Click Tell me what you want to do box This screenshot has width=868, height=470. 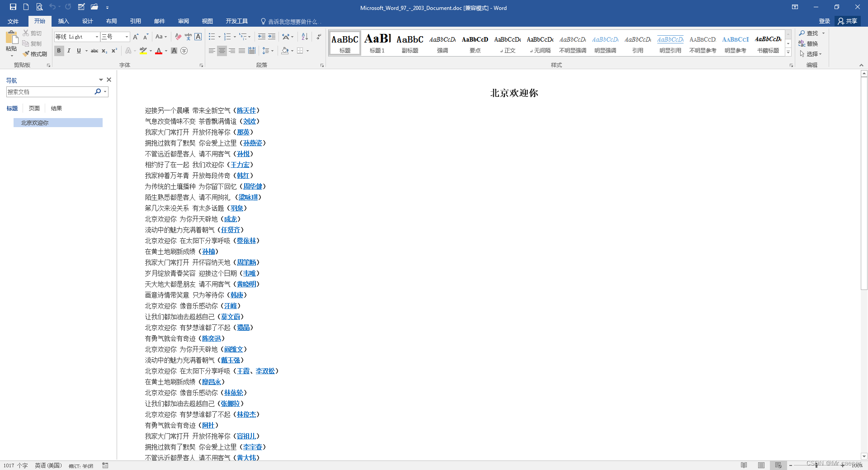coord(292,21)
